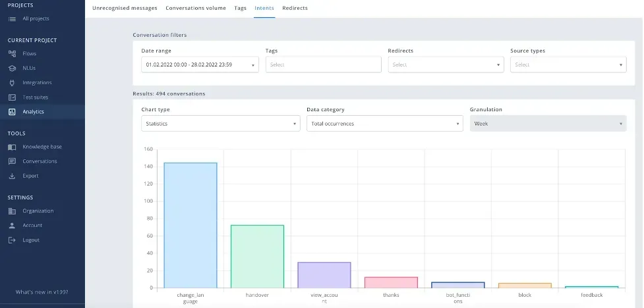This screenshot has width=644, height=308.
Task: Click the handover green bar
Action: [257, 256]
